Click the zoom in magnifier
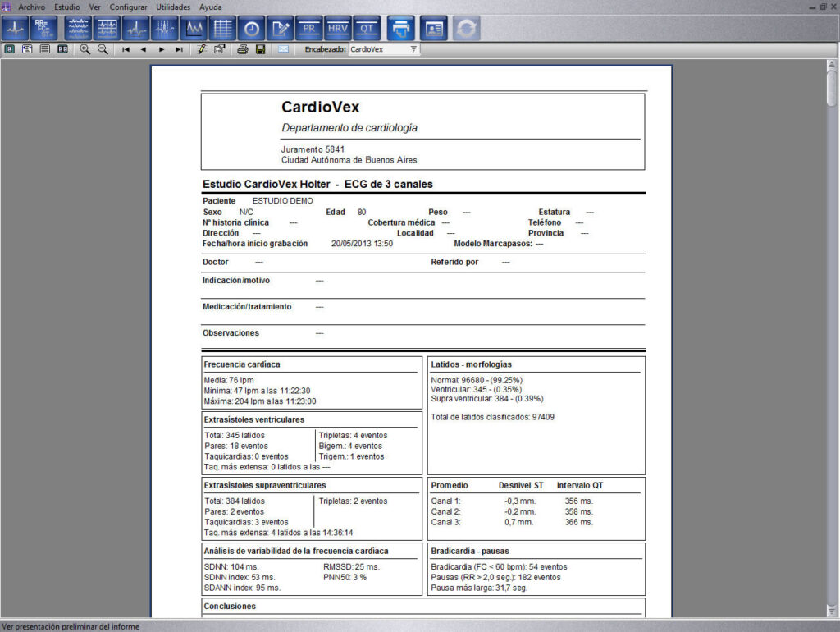This screenshot has height=632, width=840. point(84,49)
